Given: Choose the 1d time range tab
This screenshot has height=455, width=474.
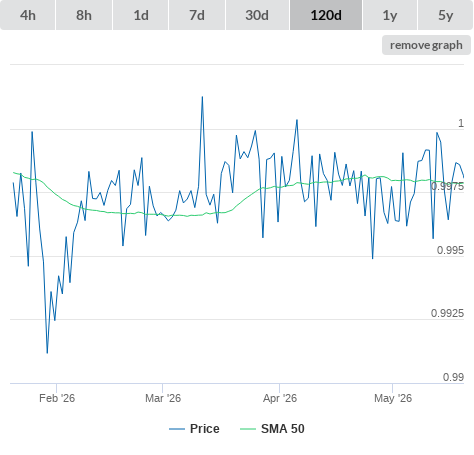Looking at the screenshot, I should 141,15.
